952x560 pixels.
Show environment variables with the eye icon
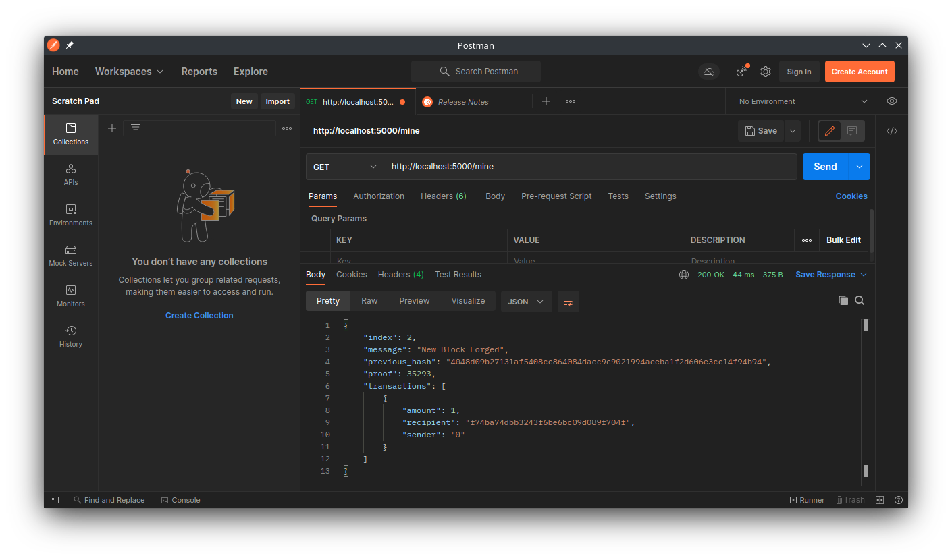[891, 101]
